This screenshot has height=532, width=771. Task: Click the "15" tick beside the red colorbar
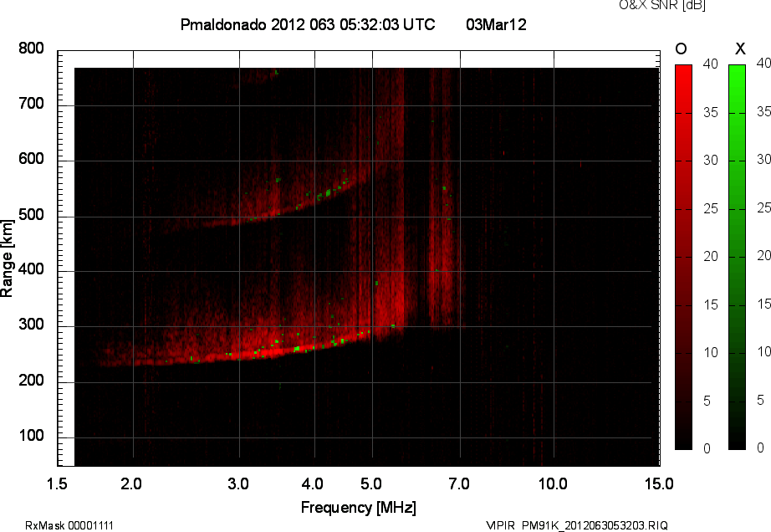click(x=711, y=304)
